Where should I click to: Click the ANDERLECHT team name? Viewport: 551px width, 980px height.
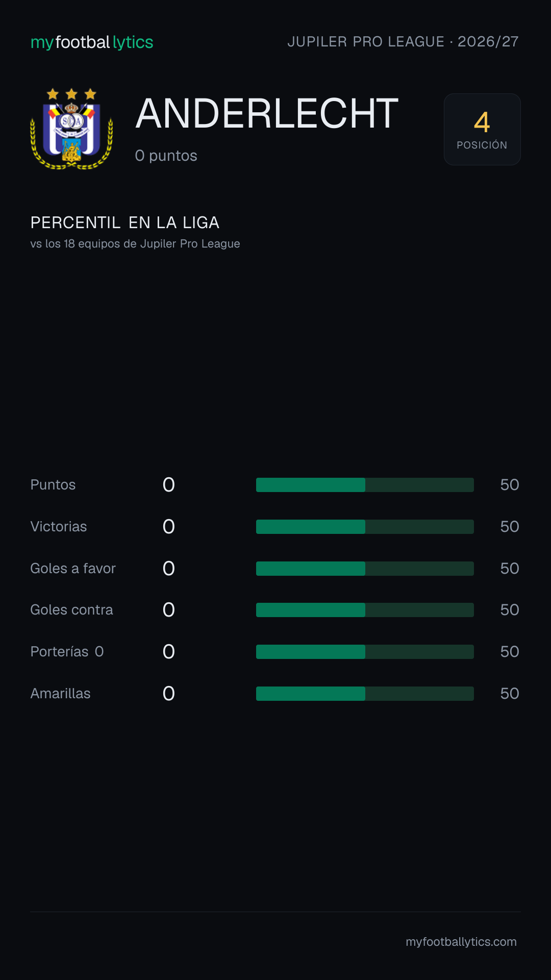click(267, 113)
